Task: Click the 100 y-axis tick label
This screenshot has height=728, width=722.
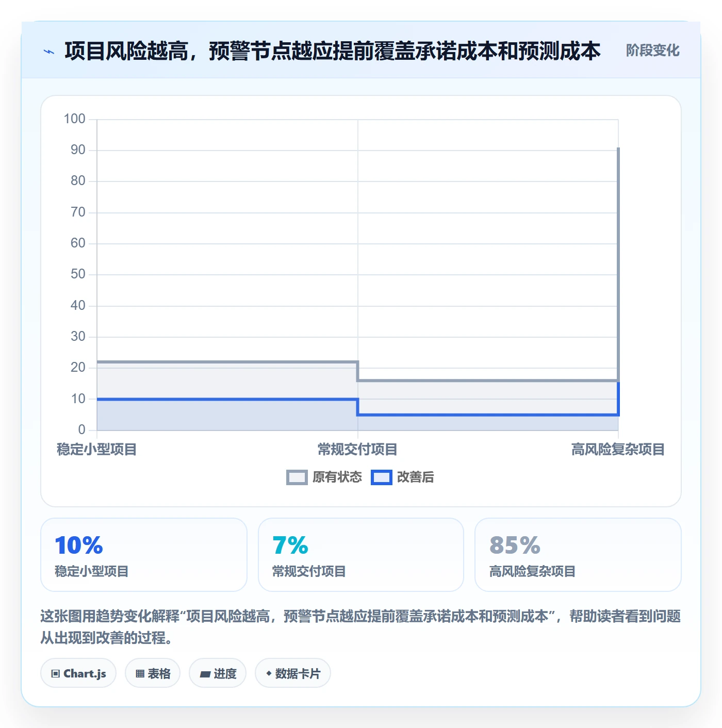Action: 74,119
